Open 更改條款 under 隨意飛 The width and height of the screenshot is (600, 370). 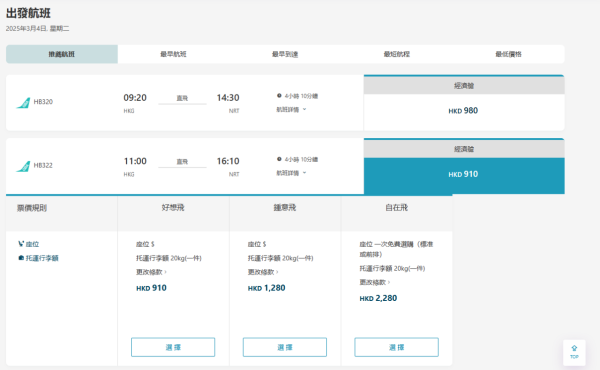pos(263,272)
